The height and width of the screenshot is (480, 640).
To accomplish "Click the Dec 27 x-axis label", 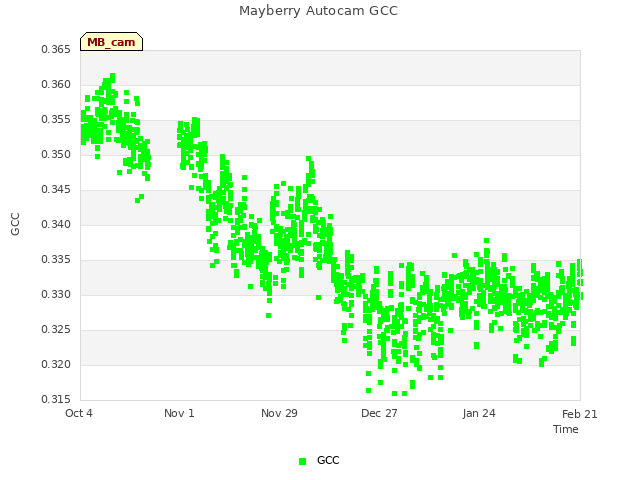I will click(x=379, y=413).
